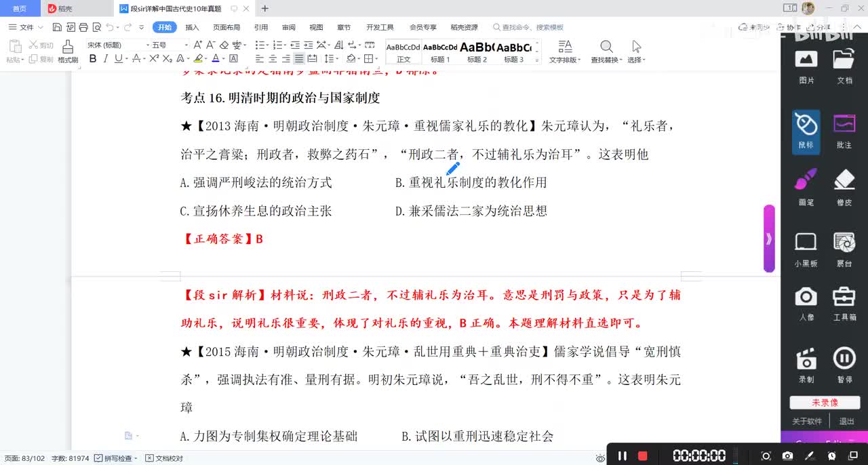Click the 关于软件 link

point(807,421)
